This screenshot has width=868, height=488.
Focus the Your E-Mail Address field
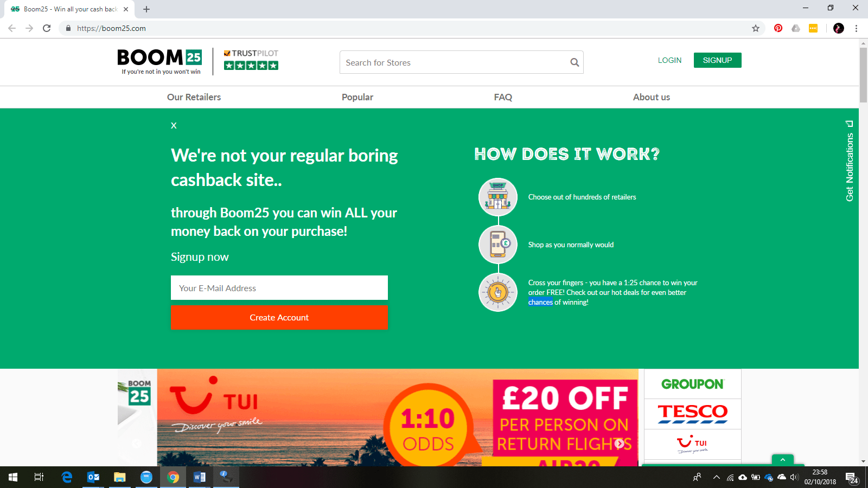(x=279, y=288)
